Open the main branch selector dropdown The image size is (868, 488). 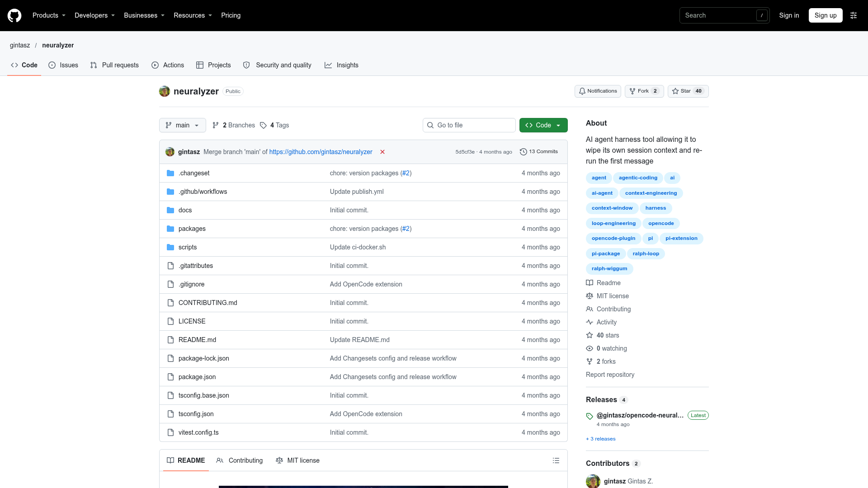click(183, 125)
